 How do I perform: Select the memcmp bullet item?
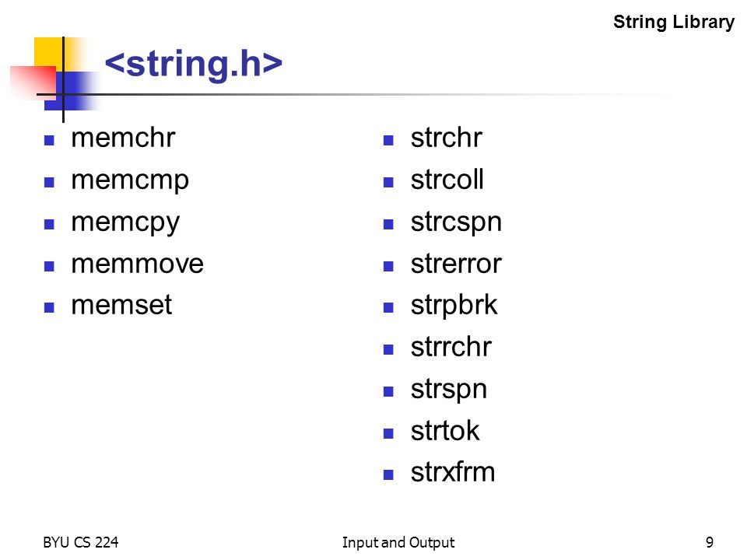pos(130,181)
